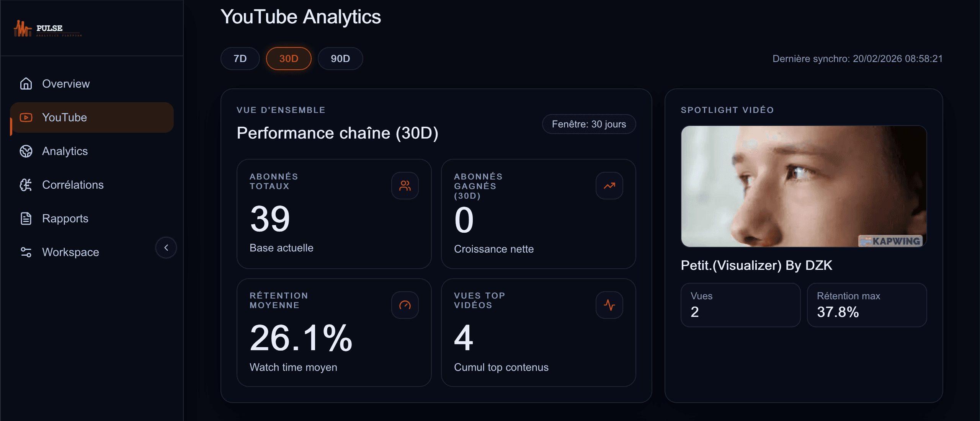Viewport: 980px width, 421px height.
Task: Click the Analytics globe icon
Action: click(26, 151)
